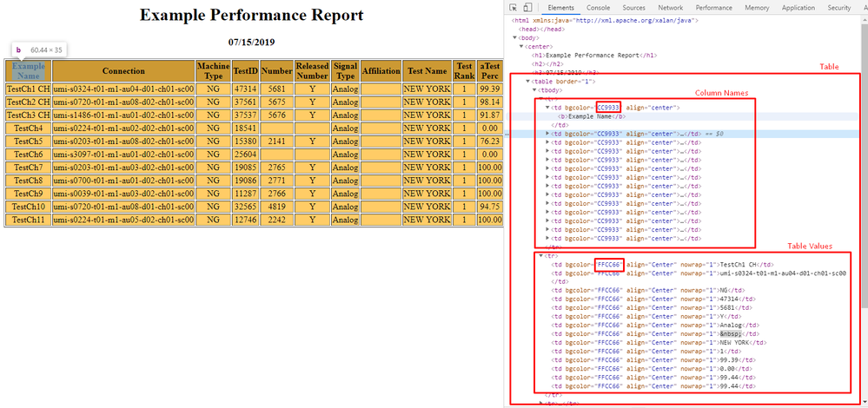The width and height of the screenshot is (868, 408).
Task: Select the empty h2 node
Action: 547,64
